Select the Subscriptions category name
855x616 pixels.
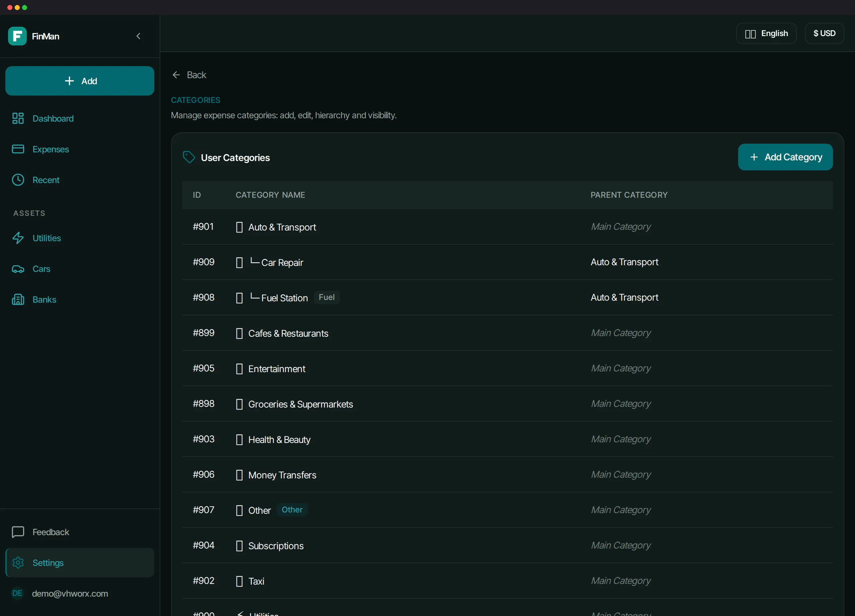click(276, 546)
